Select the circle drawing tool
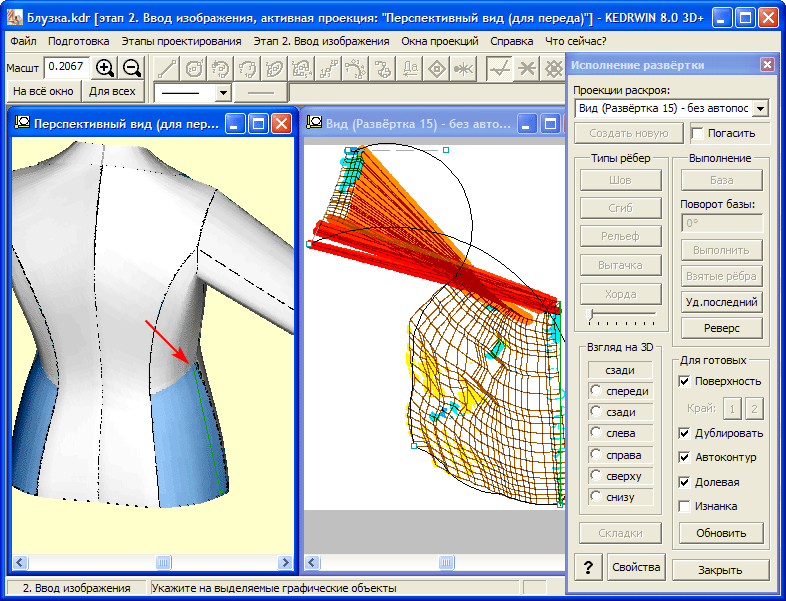The image size is (786, 601). click(x=193, y=68)
